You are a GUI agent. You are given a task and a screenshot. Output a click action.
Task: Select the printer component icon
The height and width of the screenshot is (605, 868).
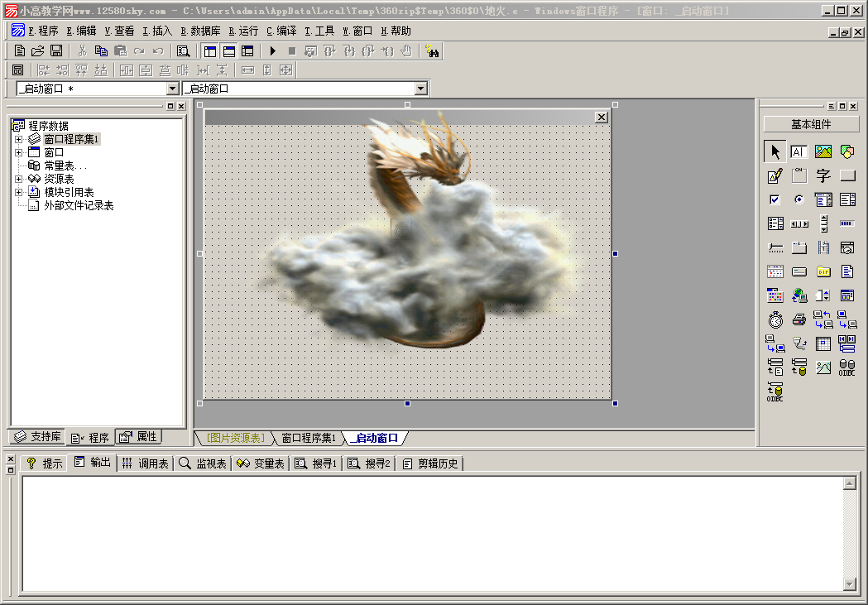tap(798, 320)
